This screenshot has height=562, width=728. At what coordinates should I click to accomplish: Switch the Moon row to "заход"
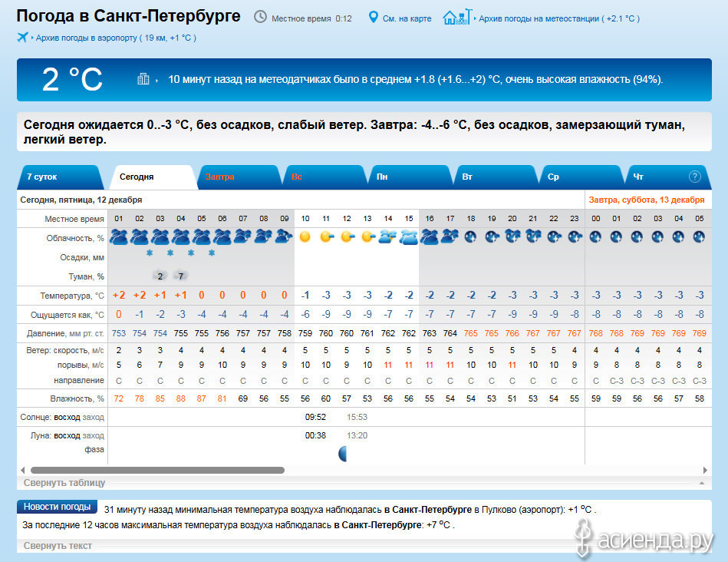point(93,435)
